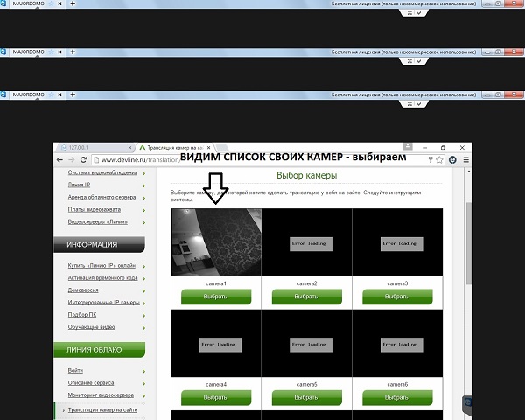
Task: Bookmark this page with the star icon
Action: [439, 160]
